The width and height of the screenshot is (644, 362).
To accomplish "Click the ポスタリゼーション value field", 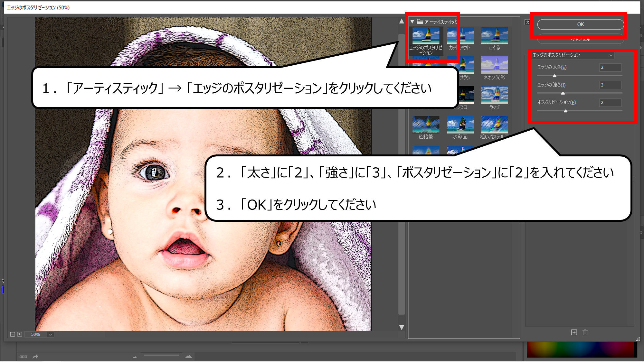I will 610,102.
